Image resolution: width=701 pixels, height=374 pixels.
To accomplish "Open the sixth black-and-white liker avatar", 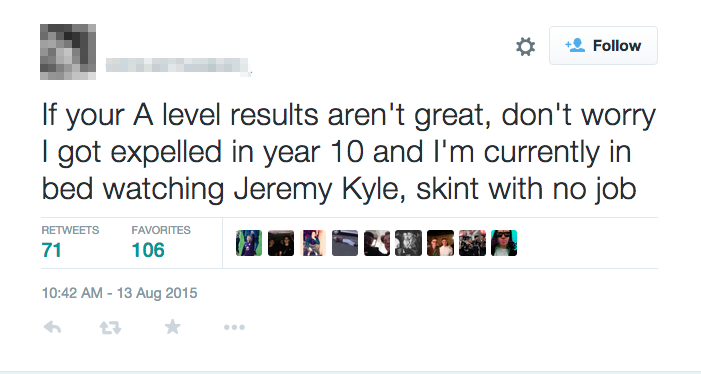I will tap(408, 243).
